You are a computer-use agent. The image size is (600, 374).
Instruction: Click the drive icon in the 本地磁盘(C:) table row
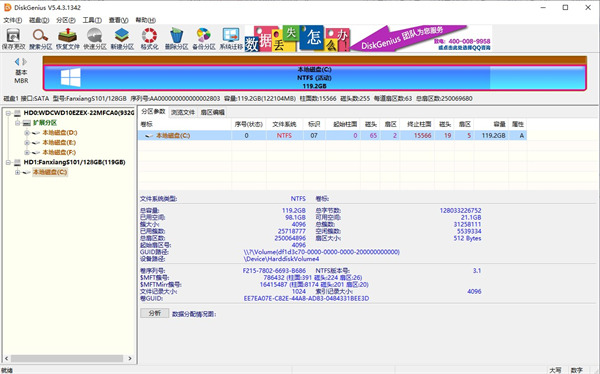150,136
